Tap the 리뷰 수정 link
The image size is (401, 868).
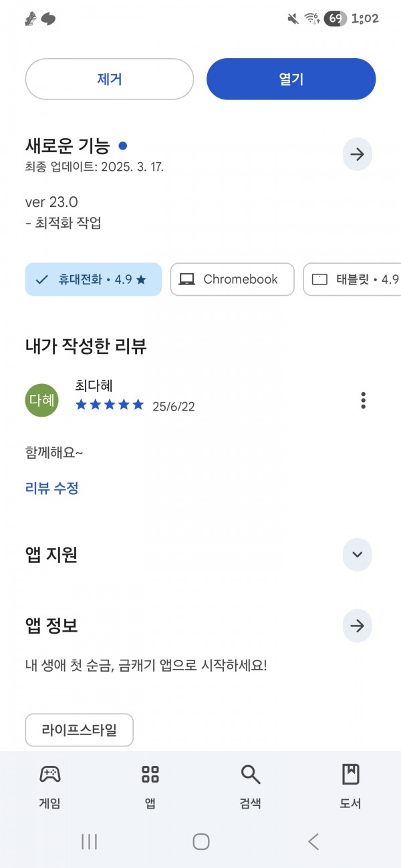coord(52,488)
